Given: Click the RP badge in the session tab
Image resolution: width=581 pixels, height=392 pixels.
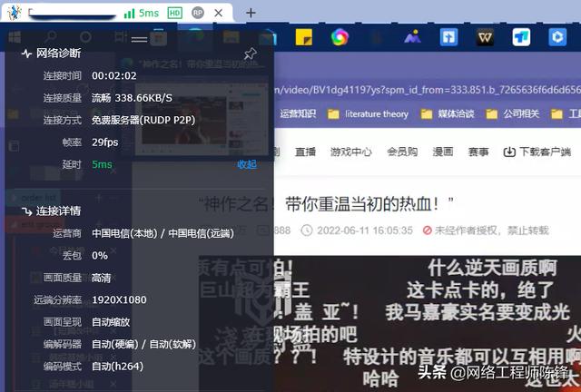Looking at the screenshot, I should point(198,13).
